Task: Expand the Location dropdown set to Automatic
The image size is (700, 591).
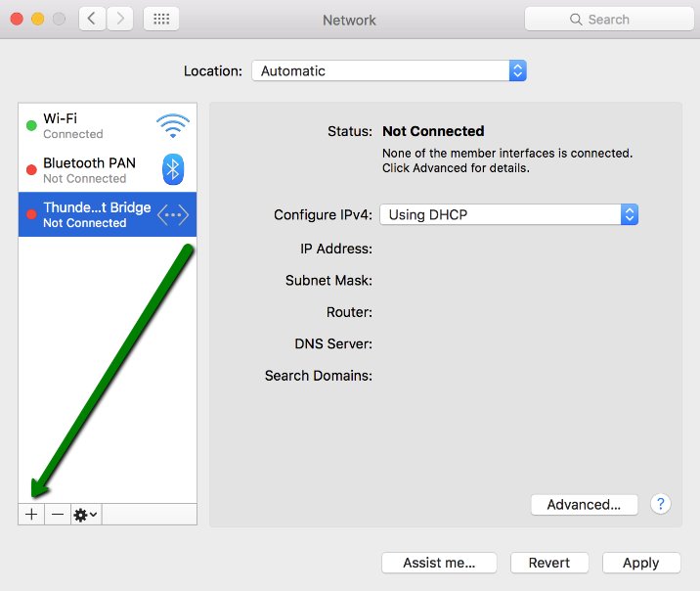Action: 388,71
